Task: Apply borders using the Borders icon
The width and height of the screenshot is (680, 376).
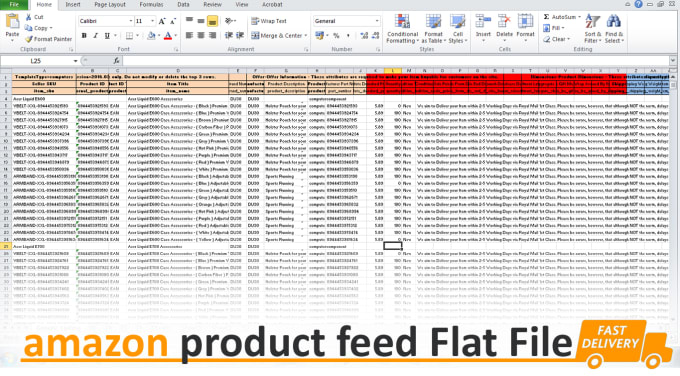Action: click(129, 36)
